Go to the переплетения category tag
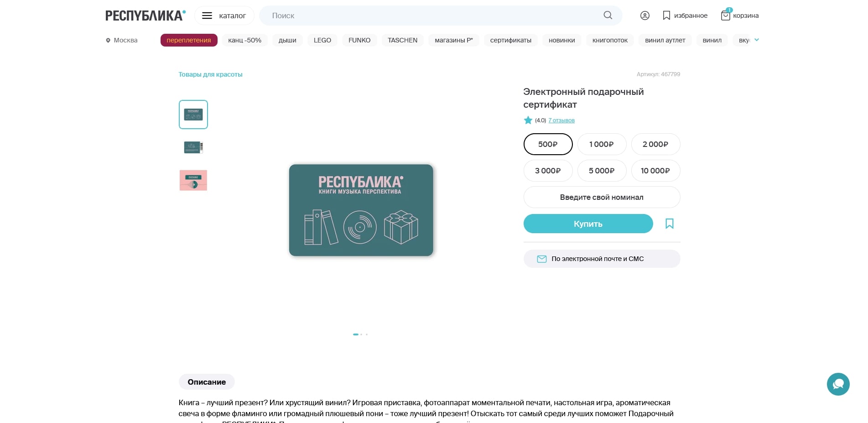Image resolution: width=868 pixels, height=423 pixels. pos(189,40)
